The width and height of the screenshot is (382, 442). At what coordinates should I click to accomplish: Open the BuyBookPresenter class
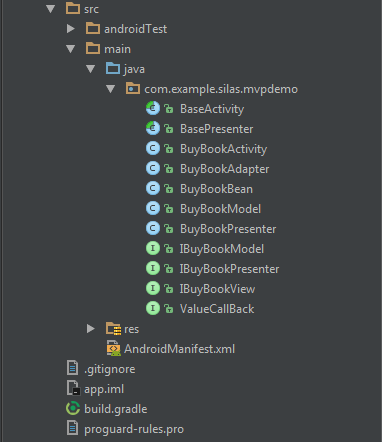point(228,229)
